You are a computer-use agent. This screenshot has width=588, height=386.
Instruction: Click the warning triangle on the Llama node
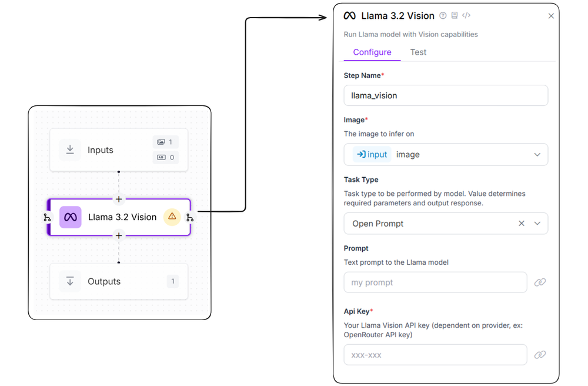point(172,217)
